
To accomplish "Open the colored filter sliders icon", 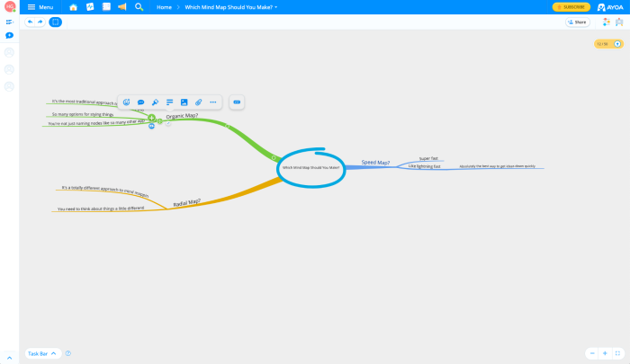I will tap(607, 22).
